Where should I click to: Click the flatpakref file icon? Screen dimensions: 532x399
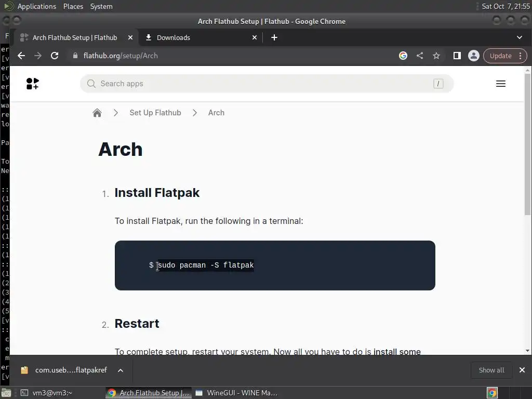[x=24, y=370]
